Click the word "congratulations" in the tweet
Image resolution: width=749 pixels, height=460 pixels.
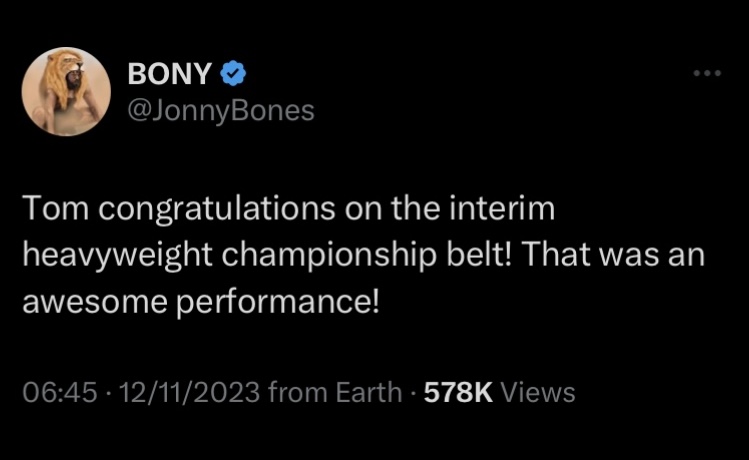[217, 210]
